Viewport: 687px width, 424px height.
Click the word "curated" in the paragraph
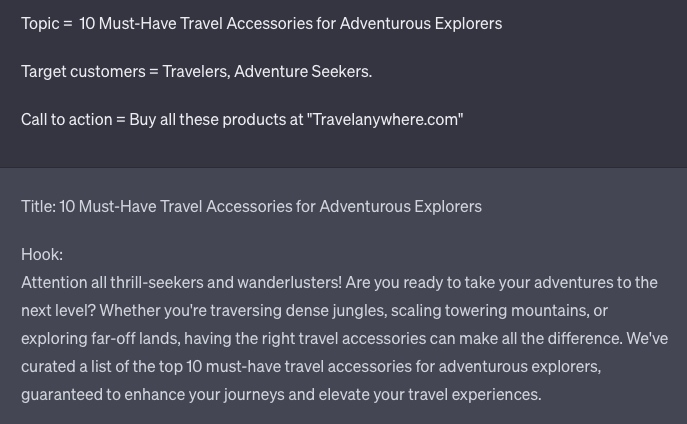48,367
